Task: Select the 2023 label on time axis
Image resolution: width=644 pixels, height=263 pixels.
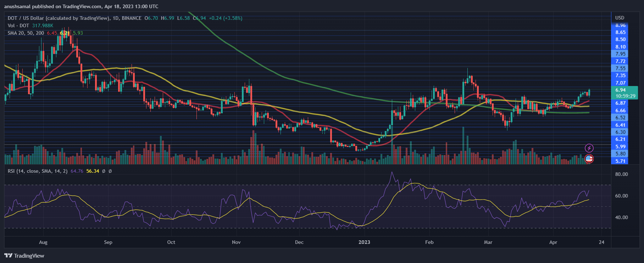Action: pyautogui.click(x=364, y=242)
